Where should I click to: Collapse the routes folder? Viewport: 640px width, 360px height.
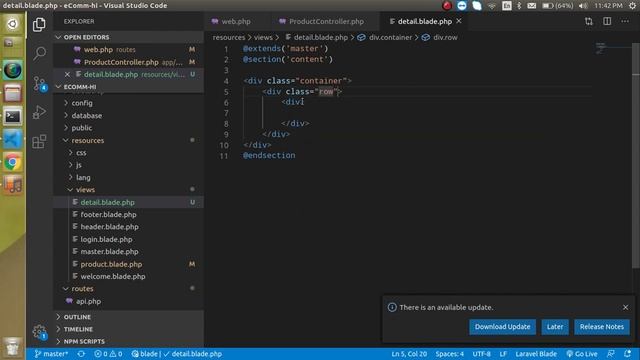click(129, 289)
